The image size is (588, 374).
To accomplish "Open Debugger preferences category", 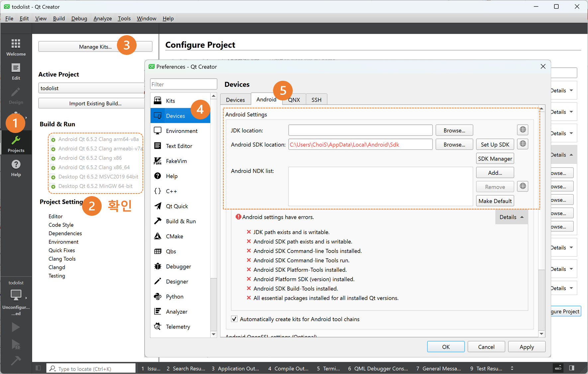I will point(180,267).
